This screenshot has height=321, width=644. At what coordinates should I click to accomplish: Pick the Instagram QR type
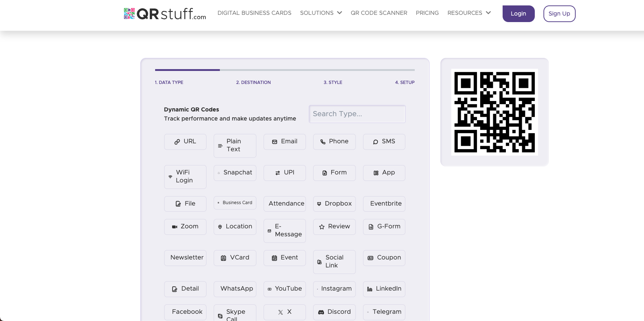click(x=334, y=289)
